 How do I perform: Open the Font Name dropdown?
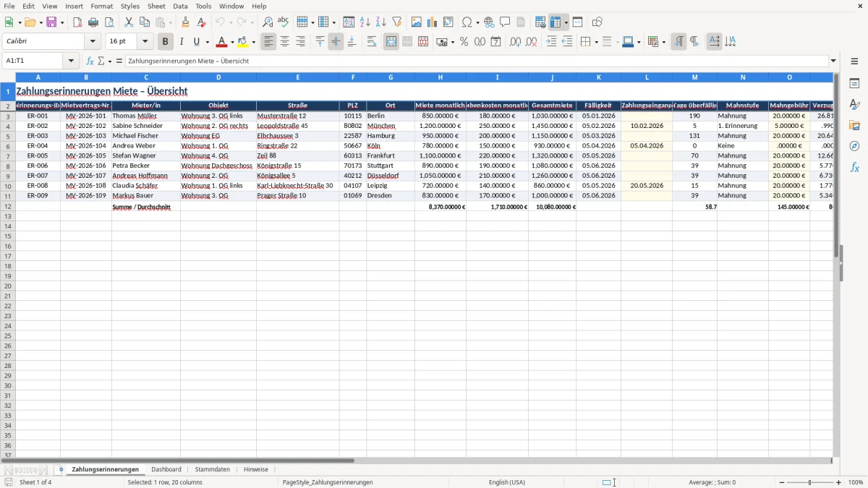(x=93, y=42)
